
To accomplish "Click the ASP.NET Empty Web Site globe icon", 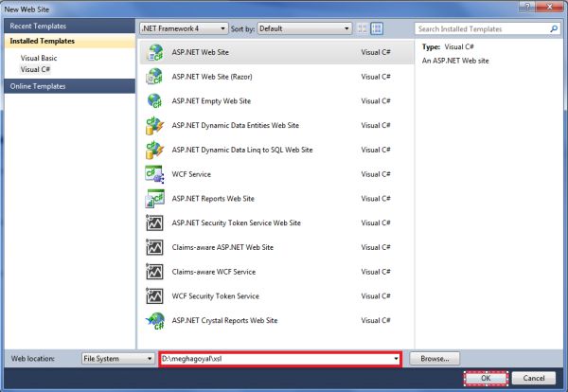I will (154, 101).
